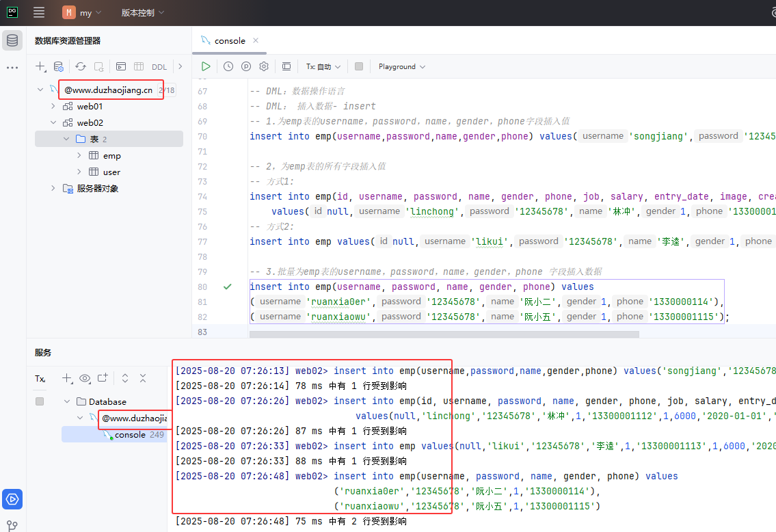Click the gray stop square in editor toolbar

pos(359,66)
